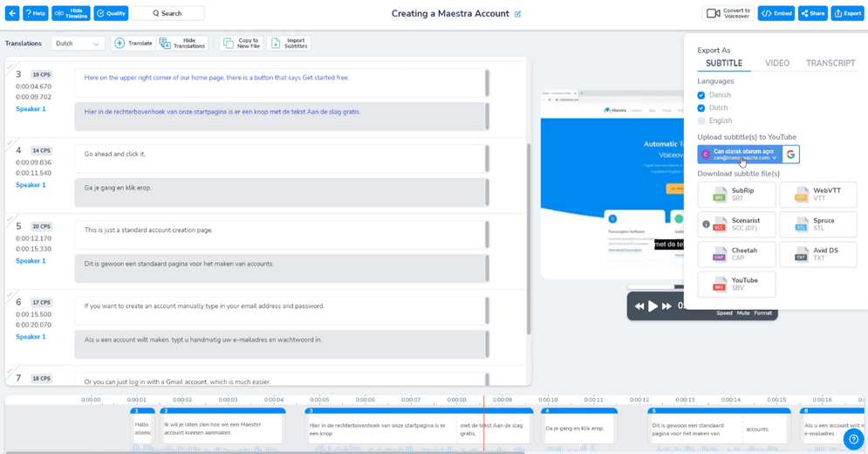Switch to the VIDEO export tab
This screenshot has width=868, height=454.
point(777,63)
